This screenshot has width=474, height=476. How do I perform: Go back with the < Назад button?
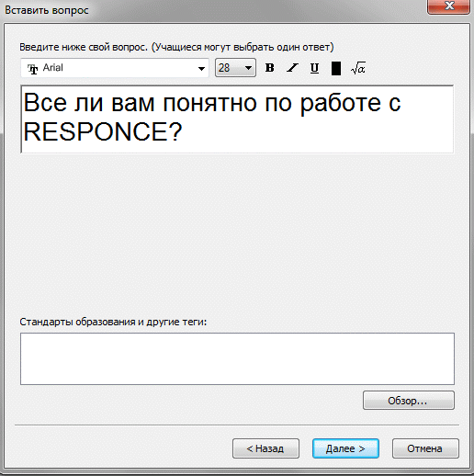point(265,448)
